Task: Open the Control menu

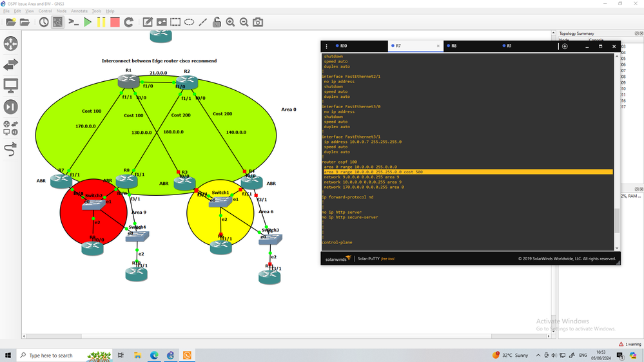Action: pos(45,11)
